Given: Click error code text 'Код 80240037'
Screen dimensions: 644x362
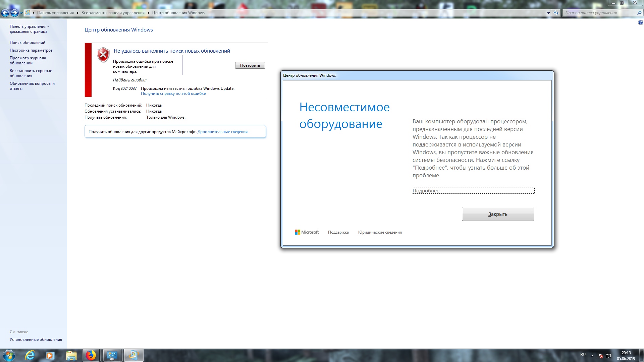Looking at the screenshot, I should [125, 88].
